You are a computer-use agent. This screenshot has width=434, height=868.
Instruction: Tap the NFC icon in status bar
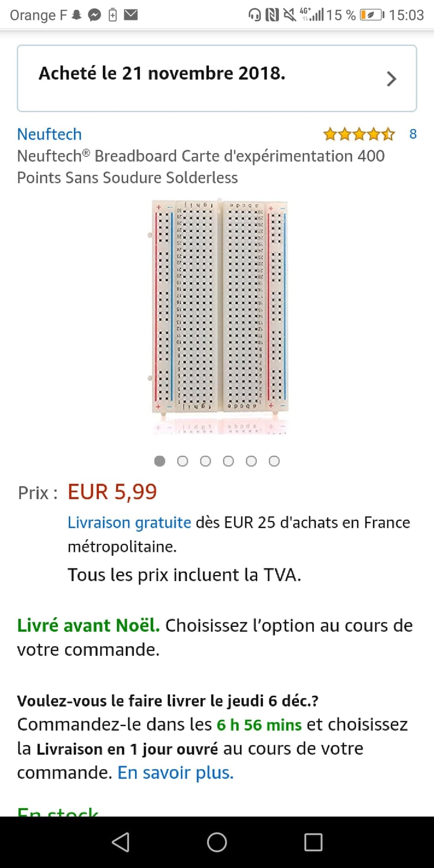272,15
